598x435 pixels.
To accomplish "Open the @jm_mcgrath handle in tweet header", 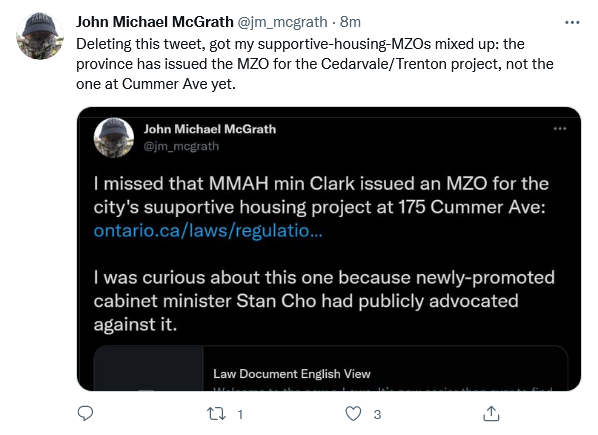I will tap(282, 22).
